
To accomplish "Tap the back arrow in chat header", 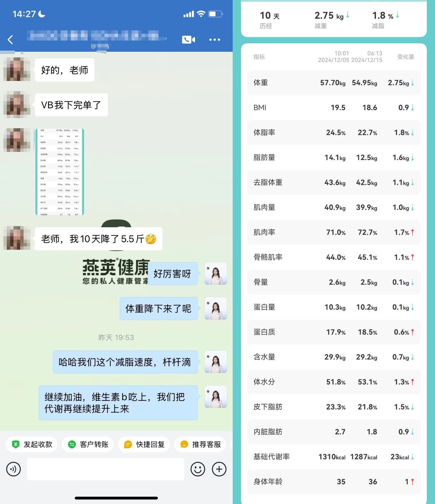I will click(10, 40).
